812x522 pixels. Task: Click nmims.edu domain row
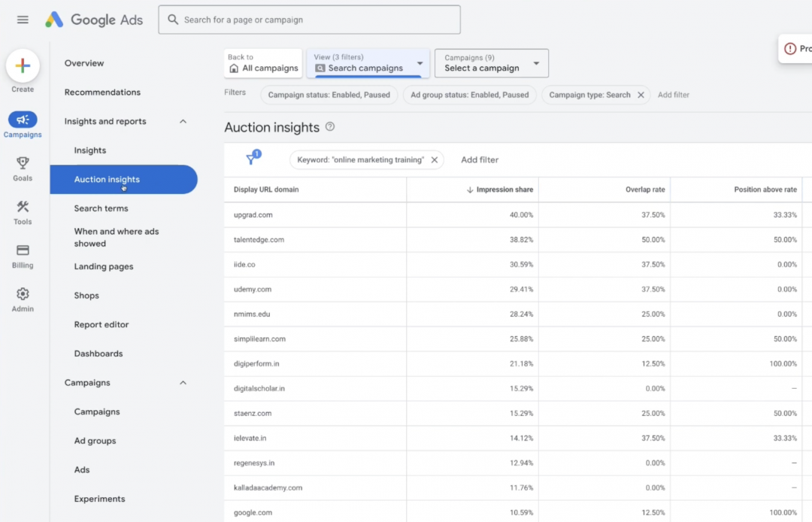[x=252, y=314]
